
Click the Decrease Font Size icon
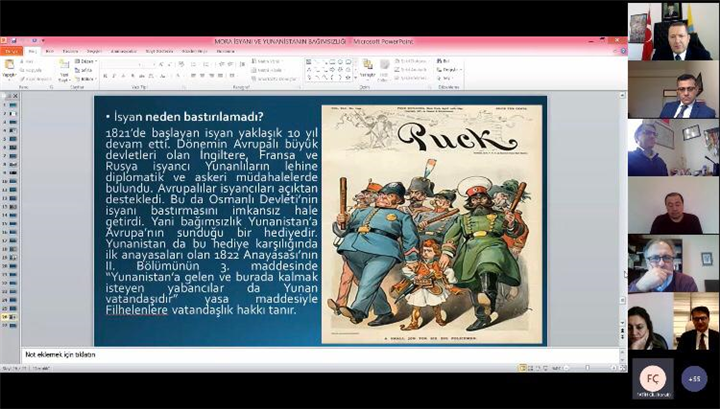[x=169, y=65]
